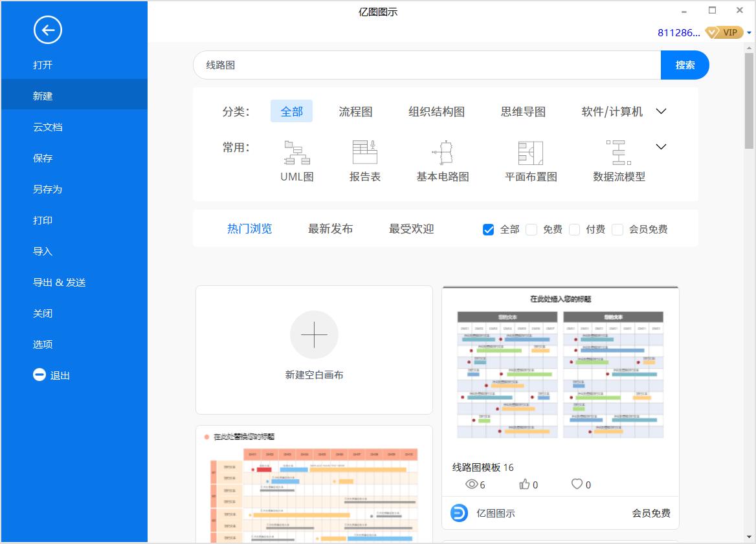Click the 搜索 search button
The image size is (756, 544).
(x=685, y=65)
